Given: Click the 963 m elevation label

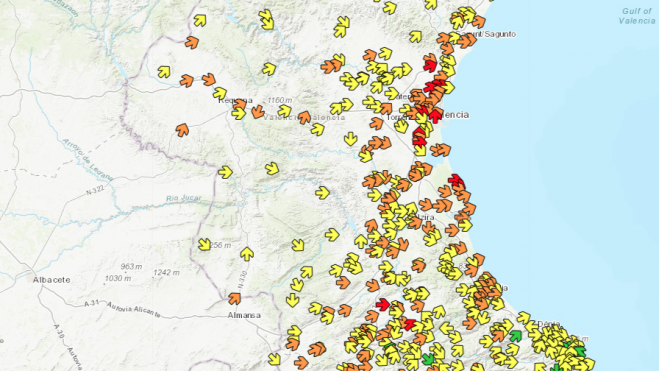Looking at the screenshot, I should pos(131,266).
